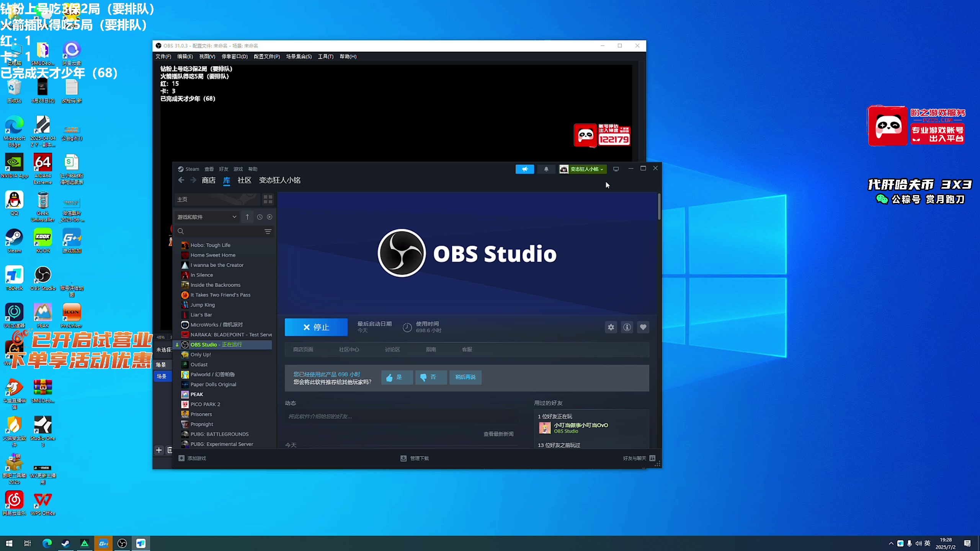
Task: Open WPS Office desktop icon
Action: point(43,503)
